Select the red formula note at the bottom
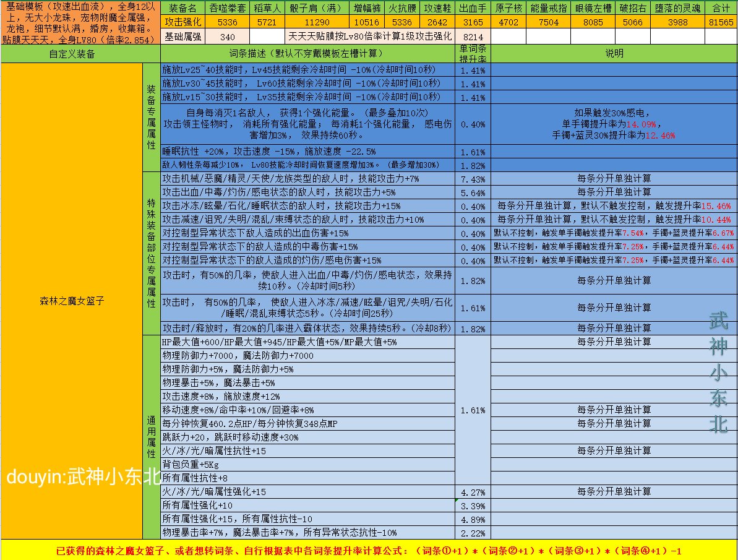 (369, 550)
